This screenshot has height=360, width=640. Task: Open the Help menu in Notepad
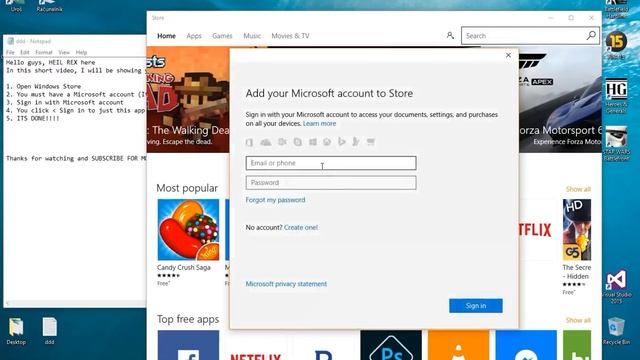click(x=81, y=52)
